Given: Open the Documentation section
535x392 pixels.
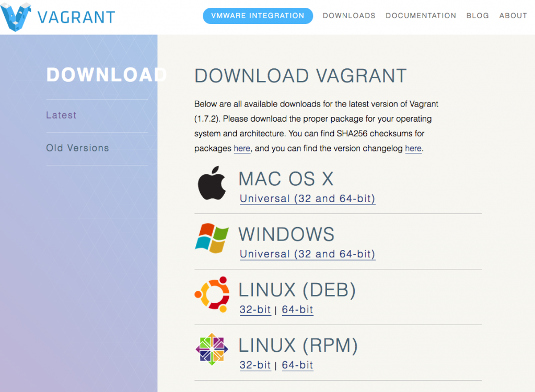Looking at the screenshot, I should (x=421, y=16).
